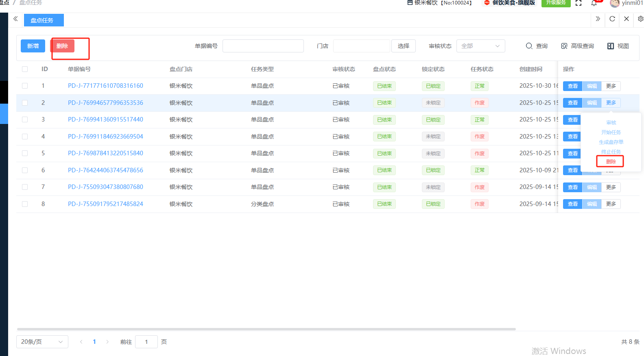This screenshot has width=644, height=356.
Task: Select the checkbox for row ID 8
Action: point(25,204)
